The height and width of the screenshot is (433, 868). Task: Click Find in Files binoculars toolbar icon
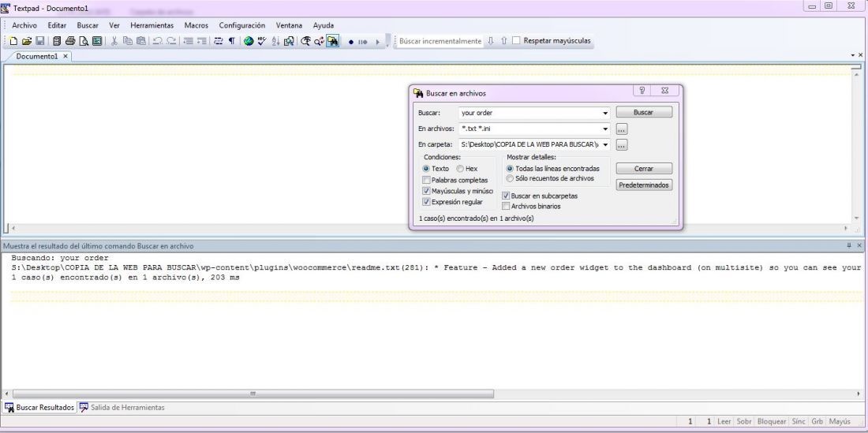tap(333, 41)
